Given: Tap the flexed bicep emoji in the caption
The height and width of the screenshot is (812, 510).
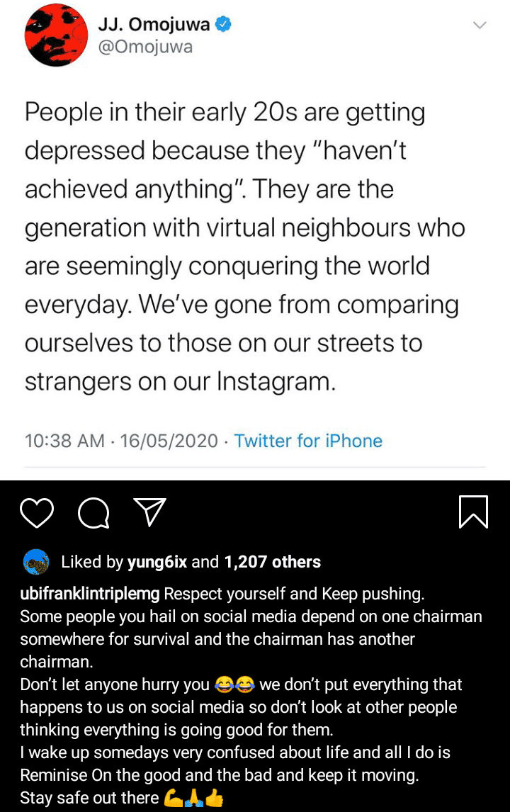Looking at the screenshot, I should pos(173,798).
